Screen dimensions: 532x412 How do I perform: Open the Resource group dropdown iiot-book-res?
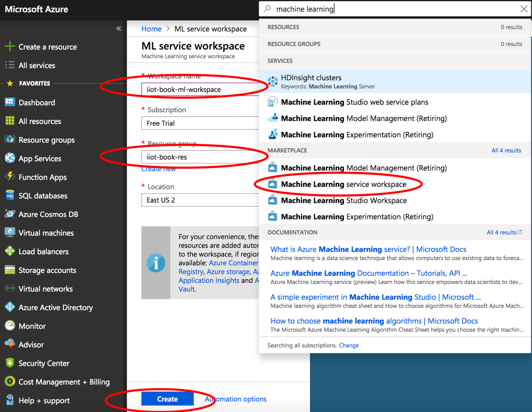(200, 157)
